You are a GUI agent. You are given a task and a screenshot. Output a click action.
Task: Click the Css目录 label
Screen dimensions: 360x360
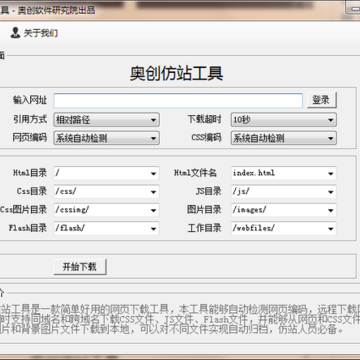click(x=32, y=191)
